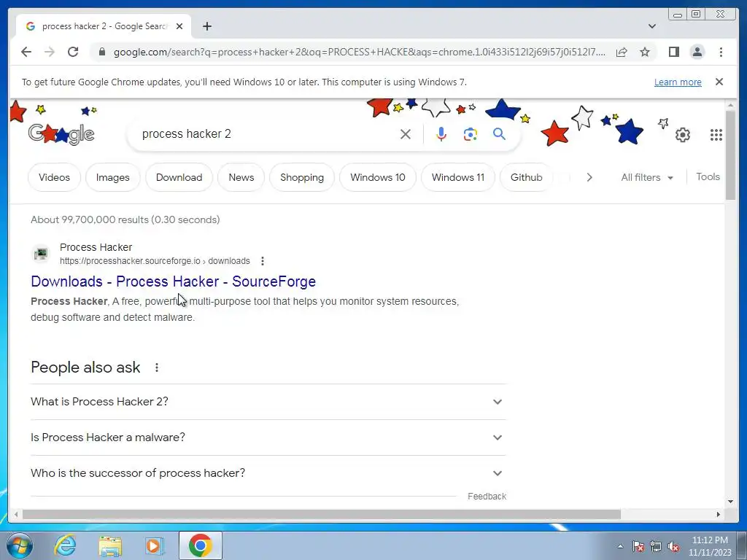Click the Chrome taskbar button
This screenshot has width=747, height=560.
(x=201, y=545)
